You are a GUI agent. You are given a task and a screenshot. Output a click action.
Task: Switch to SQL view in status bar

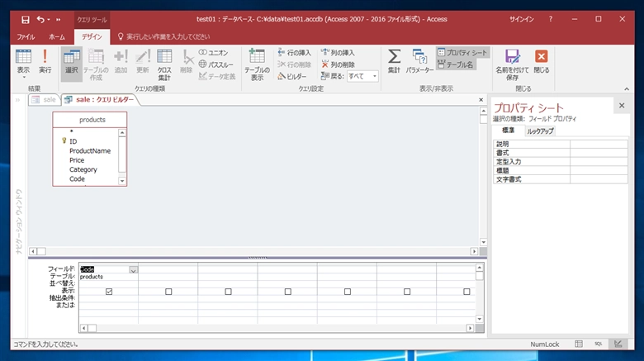tap(599, 344)
